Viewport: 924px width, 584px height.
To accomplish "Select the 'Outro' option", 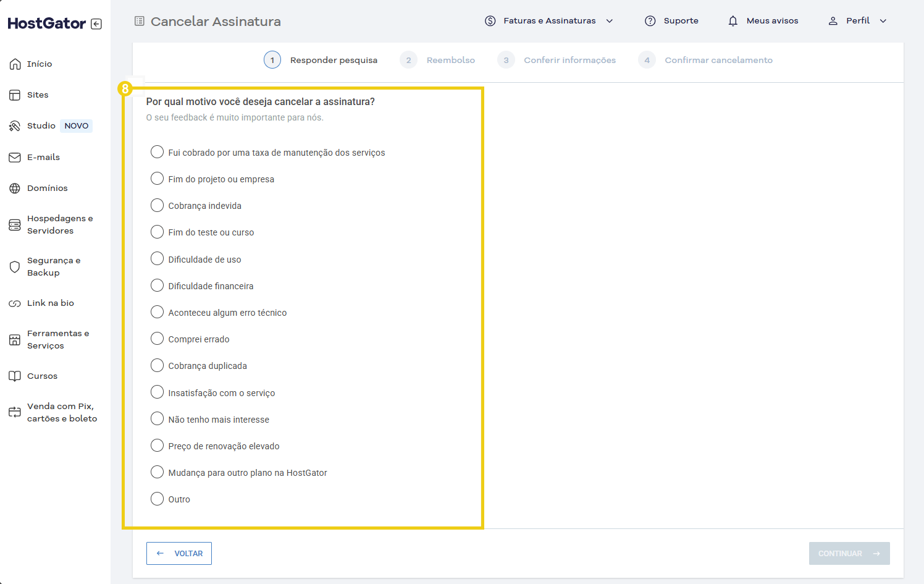I will click(x=157, y=499).
